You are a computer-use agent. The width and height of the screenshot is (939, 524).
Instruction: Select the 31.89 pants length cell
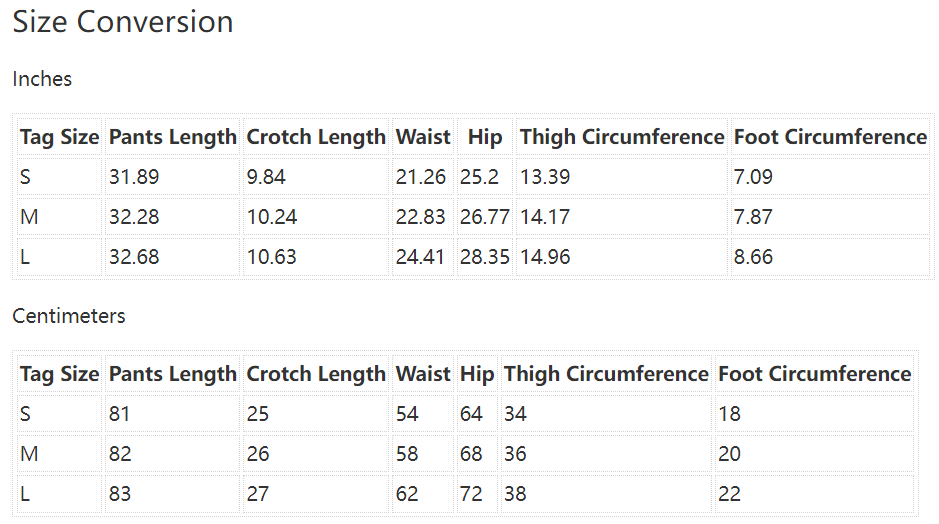tap(134, 177)
